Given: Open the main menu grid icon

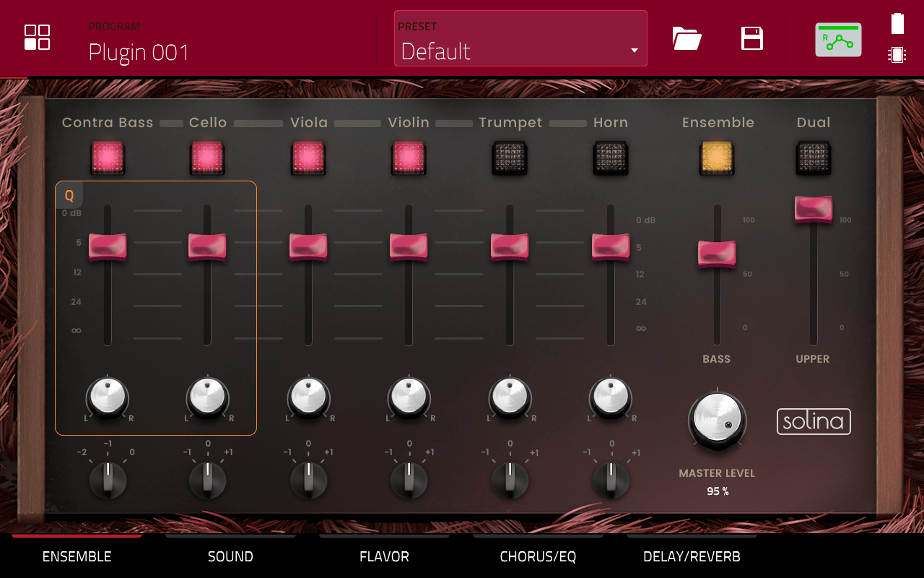Looking at the screenshot, I should [x=37, y=38].
